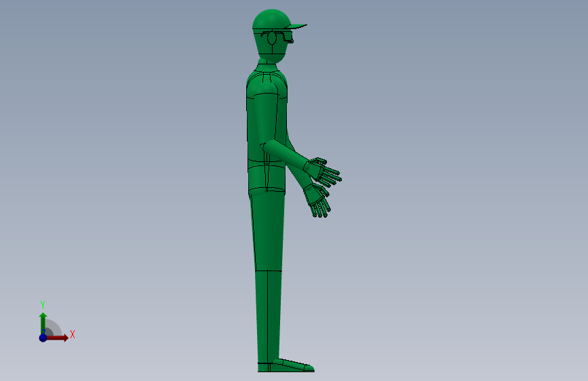
Task: Select the figure's thigh section
Action: point(267,230)
